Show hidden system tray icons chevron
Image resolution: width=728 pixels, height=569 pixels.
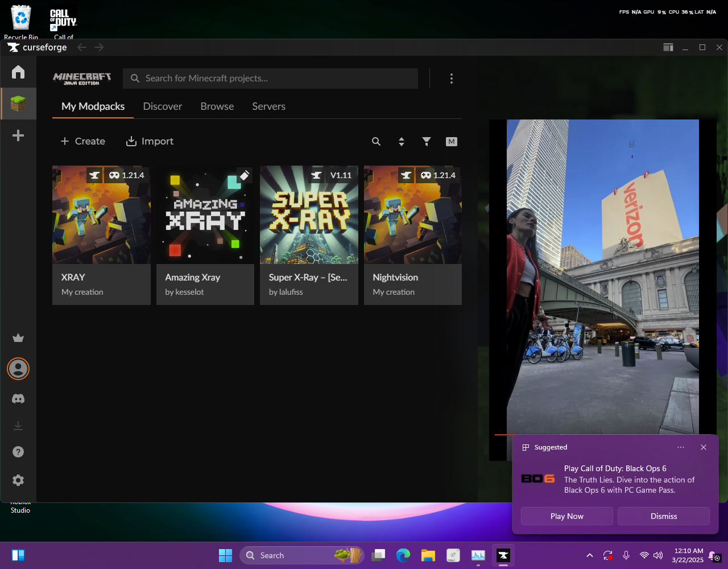click(x=590, y=555)
